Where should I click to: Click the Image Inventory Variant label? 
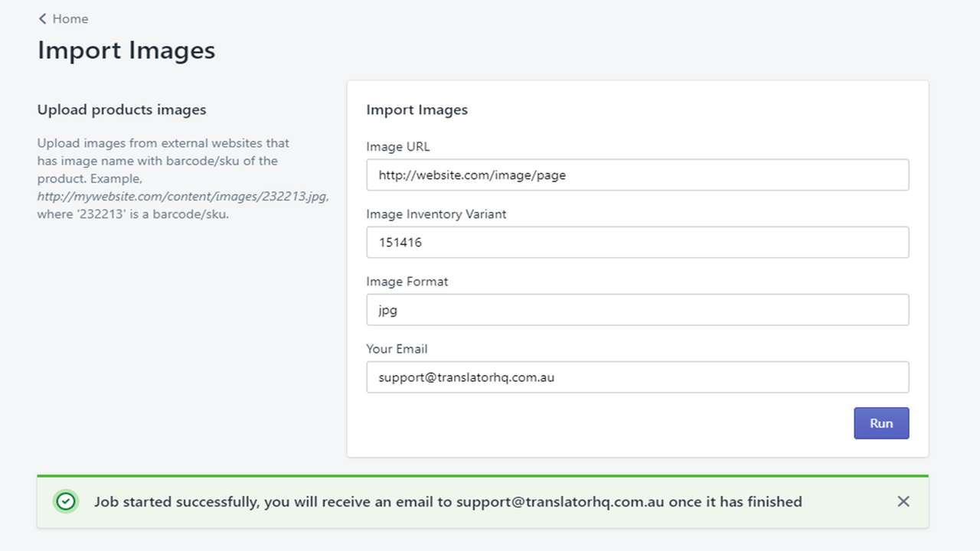tap(436, 214)
